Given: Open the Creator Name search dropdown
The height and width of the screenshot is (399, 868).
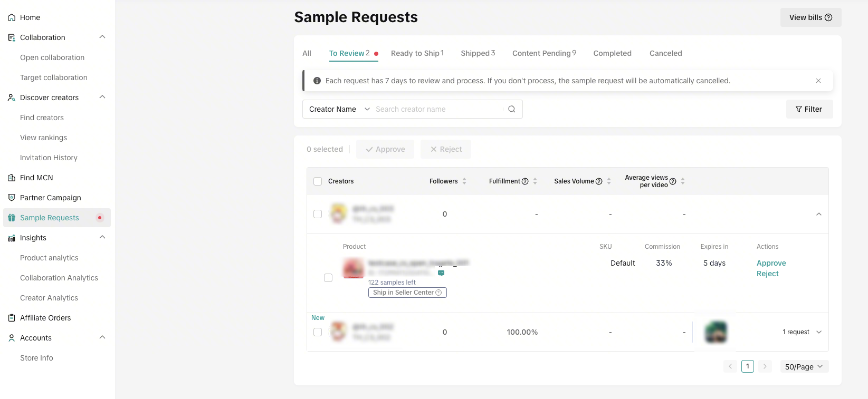Looking at the screenshot, I should click(339, 109).
